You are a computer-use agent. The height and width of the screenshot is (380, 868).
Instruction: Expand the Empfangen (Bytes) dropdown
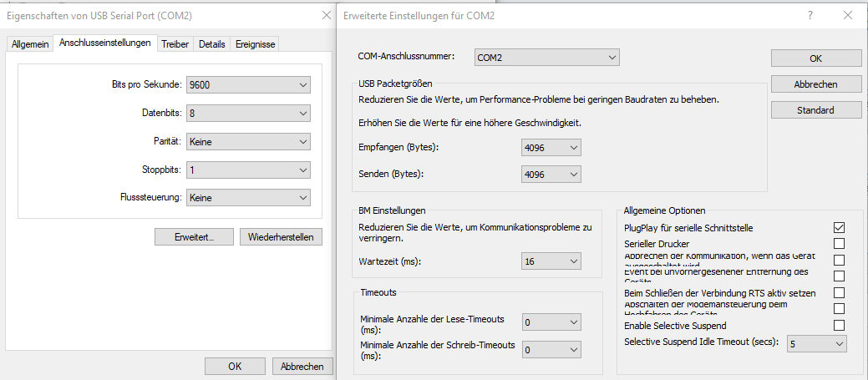pyautogui.click(x=550, y=148)
